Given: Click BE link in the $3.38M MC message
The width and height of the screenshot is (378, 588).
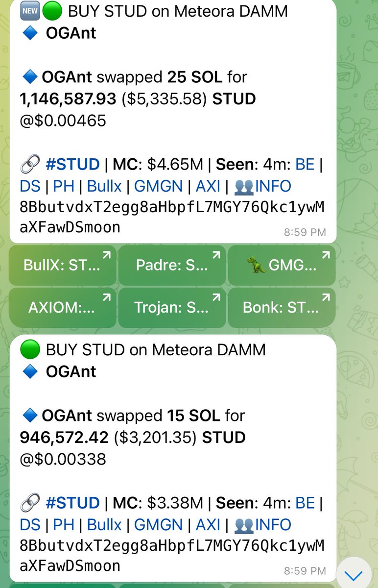Looking at the screenshot, I should tap(305, 503).
